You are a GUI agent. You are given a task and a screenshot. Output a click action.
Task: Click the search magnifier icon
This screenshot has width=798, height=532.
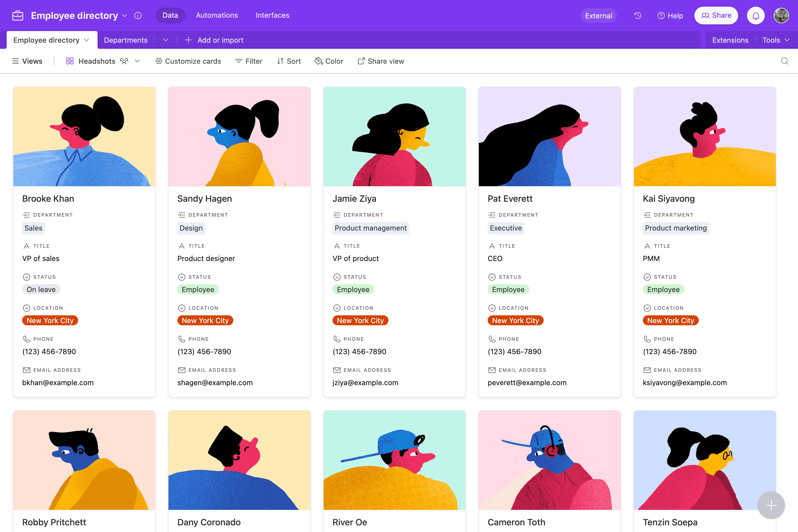[784, 61]
